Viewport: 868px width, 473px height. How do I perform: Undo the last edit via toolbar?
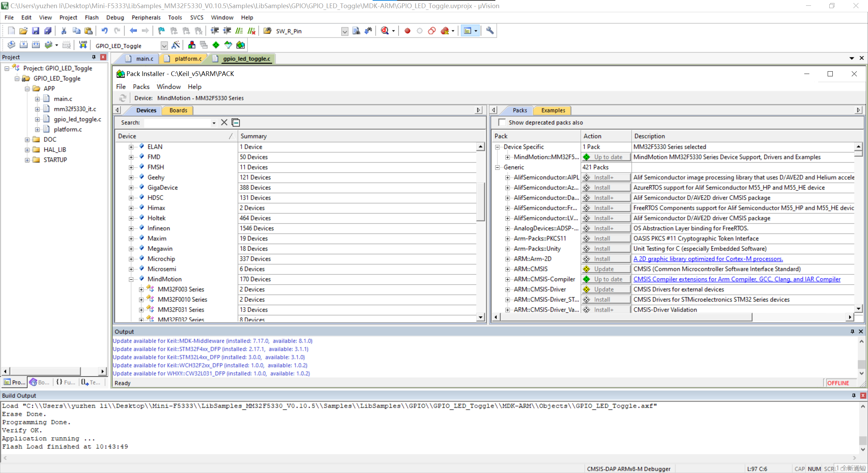104,31
